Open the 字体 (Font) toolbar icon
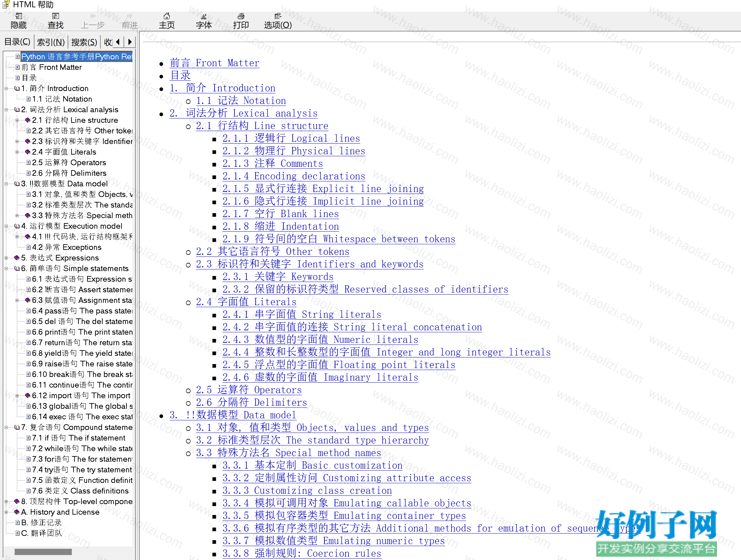This screenshot has height=560, width=741. (204, 16)
